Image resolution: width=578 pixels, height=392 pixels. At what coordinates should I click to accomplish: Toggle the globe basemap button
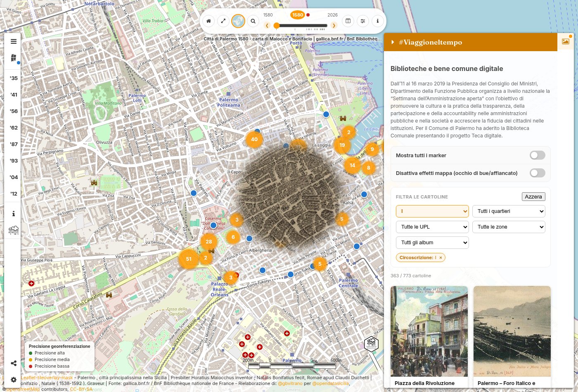pos(238,21)
